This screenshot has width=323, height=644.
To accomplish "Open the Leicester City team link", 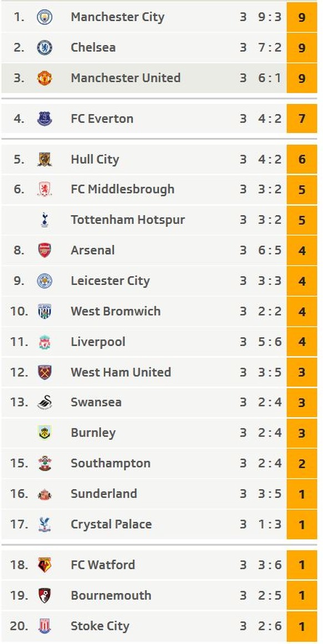I will [x=110, y=281].
